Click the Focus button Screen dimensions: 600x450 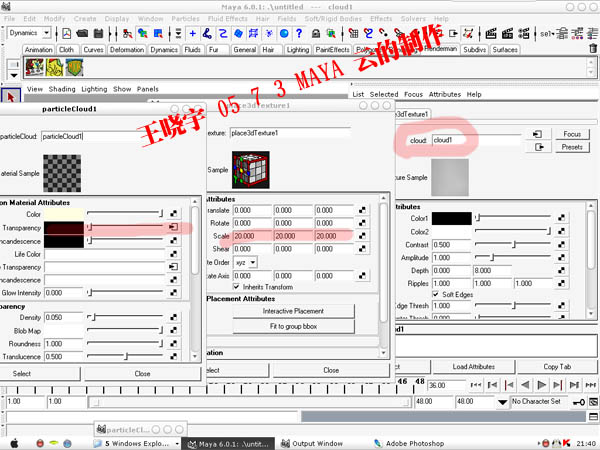[x=572, y=134]
